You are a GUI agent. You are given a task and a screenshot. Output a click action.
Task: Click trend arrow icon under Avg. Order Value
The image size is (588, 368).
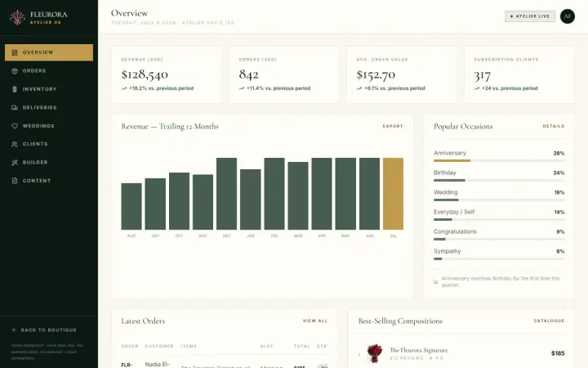point(359,88)
